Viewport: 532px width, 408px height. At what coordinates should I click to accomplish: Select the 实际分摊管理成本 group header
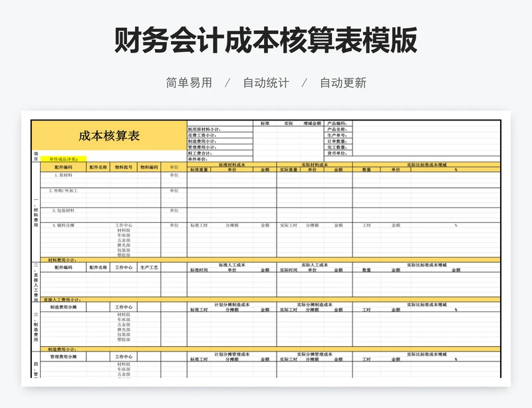coord(315,354)
